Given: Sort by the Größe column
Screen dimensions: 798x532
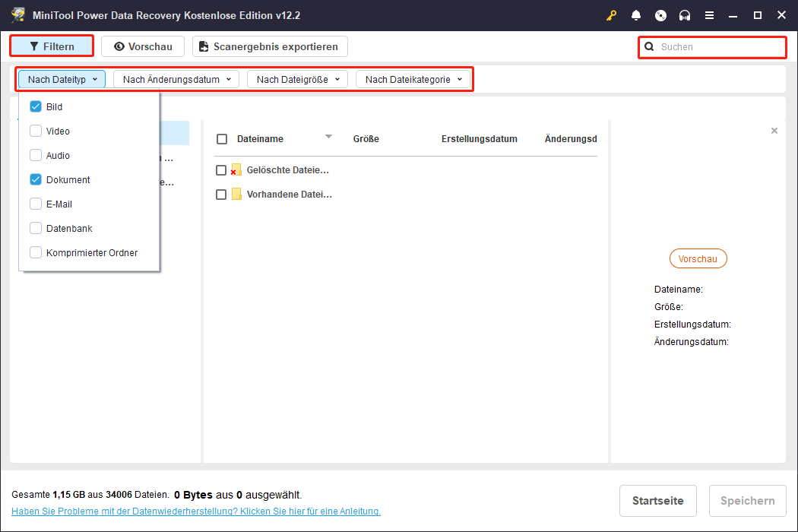Looking at the screenshot, I should pos(366,139).
